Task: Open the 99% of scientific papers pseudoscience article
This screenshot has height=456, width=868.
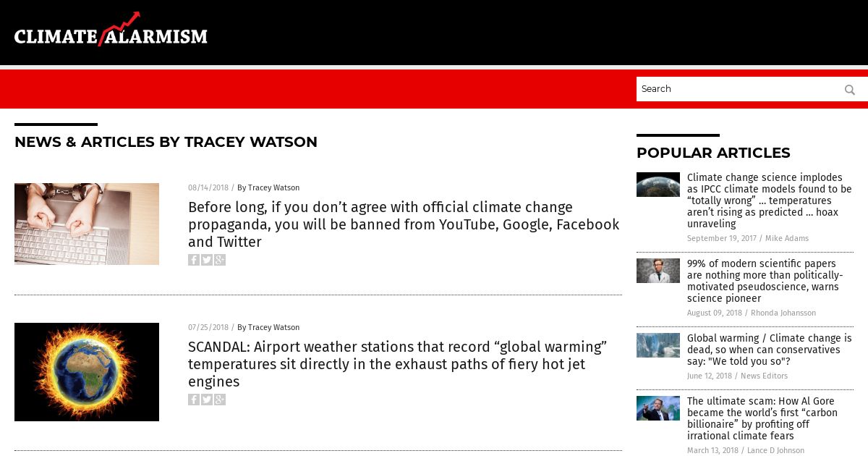Action: [x=765, y=281]
